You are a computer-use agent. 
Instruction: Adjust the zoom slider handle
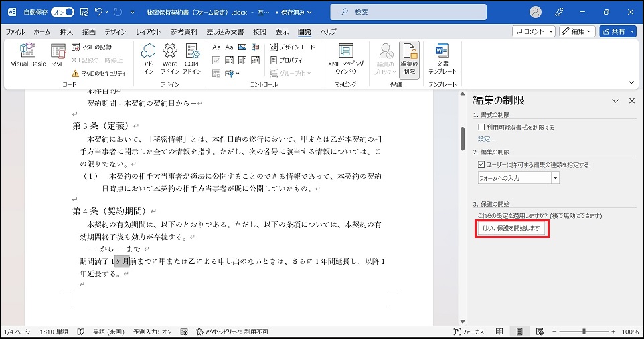[584, 331]
